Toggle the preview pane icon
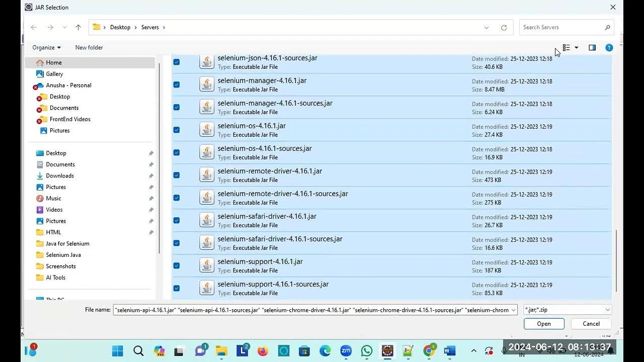Image resolution: width=644 pixels, height=362 pixels. click(592, 48)
